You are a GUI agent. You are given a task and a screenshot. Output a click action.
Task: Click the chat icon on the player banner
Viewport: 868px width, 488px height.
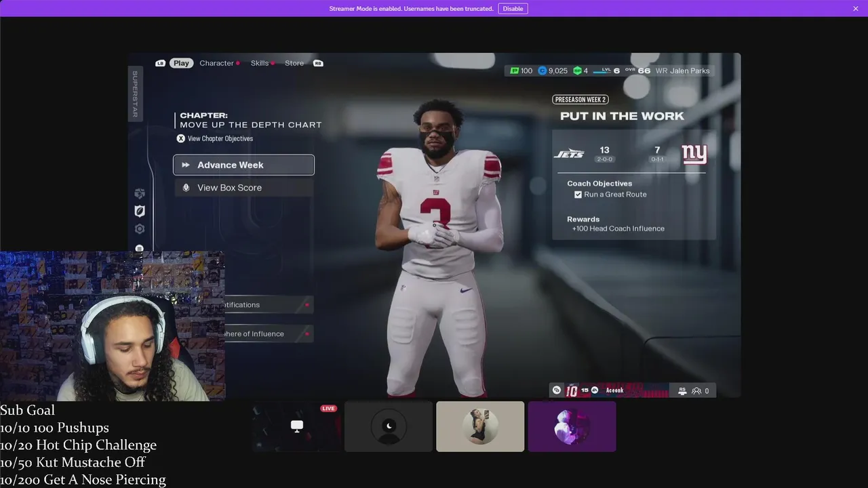pos(557,390)
